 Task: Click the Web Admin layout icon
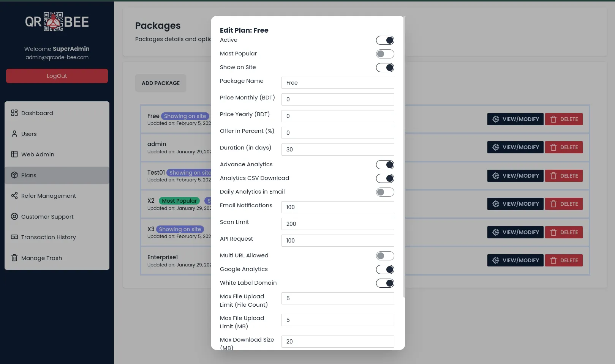pyautogui.click(x=14, y=154)
